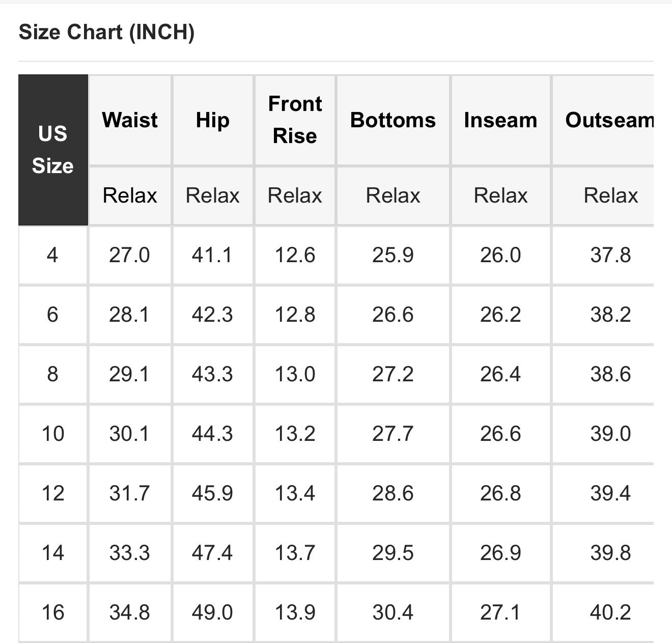Click the Size Chart (INCH) title
Screen dimensions: 672x643
click(x=106, y=32)
